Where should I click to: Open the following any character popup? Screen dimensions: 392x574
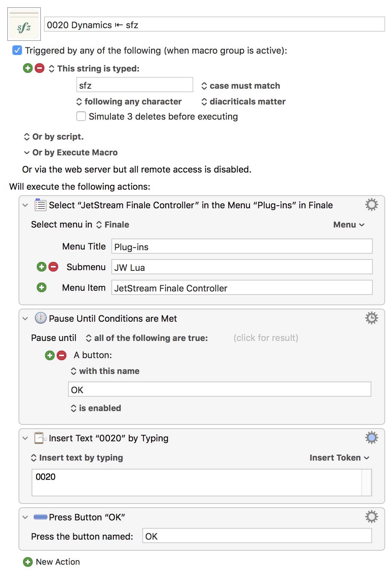coord(129,102)
